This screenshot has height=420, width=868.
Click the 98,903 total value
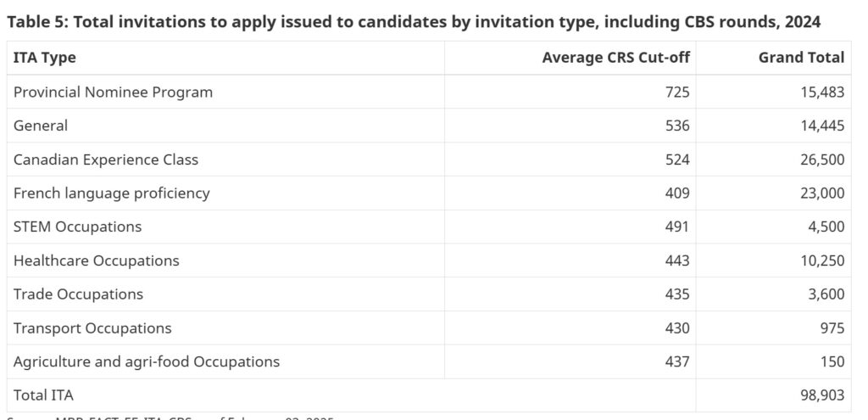pos(821,395)
